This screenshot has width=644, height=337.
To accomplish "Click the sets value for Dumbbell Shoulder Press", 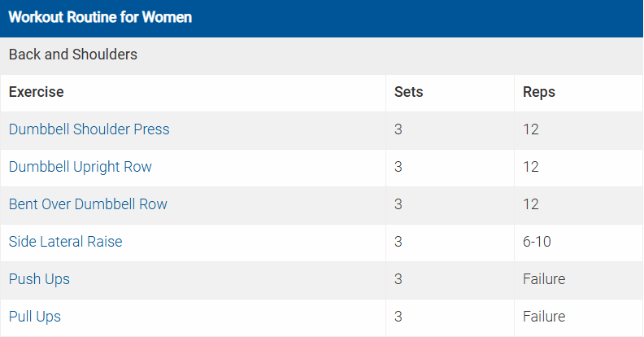I will pyautogui.click(x=398, y=129).
